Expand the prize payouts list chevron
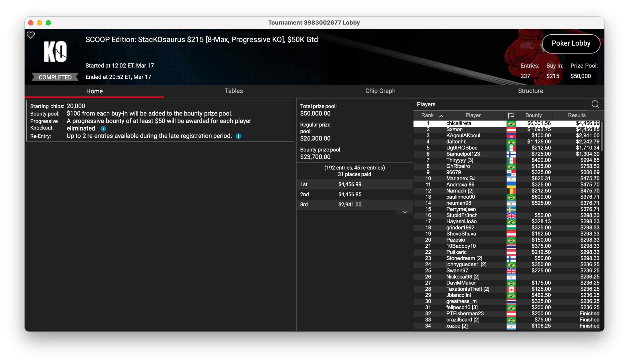Viewport: 629px width, 364px height. [x=405, y=212]
